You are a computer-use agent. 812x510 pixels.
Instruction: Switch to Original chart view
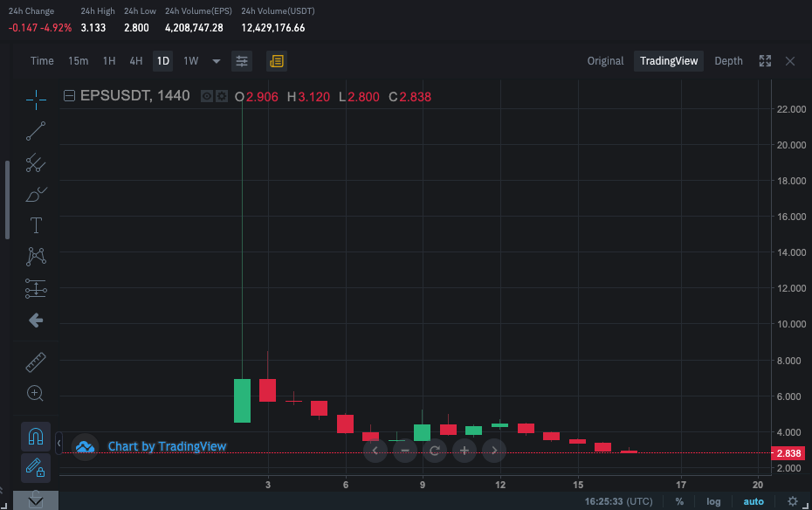[605, 61]
